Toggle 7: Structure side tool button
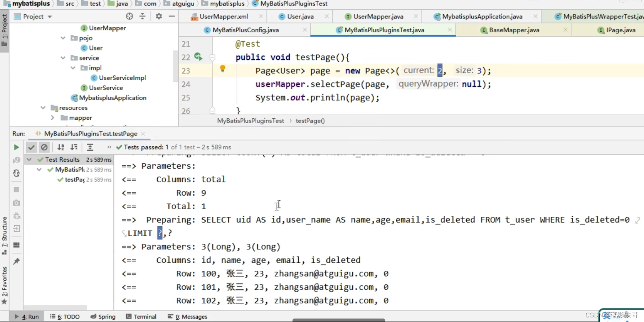 tap(4, 236)
